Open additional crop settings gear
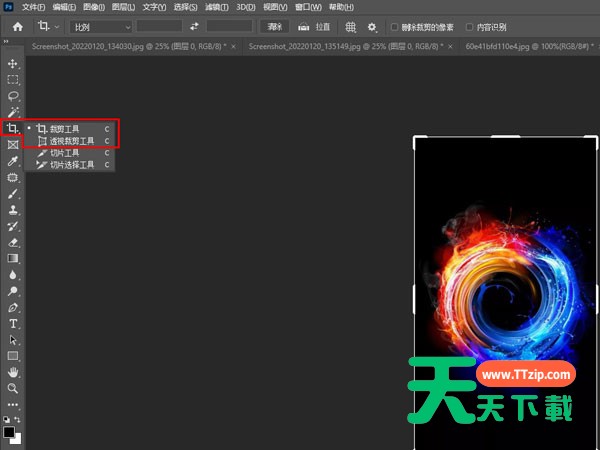This screenshot has height=450, width=600. (x=372, y=27)
